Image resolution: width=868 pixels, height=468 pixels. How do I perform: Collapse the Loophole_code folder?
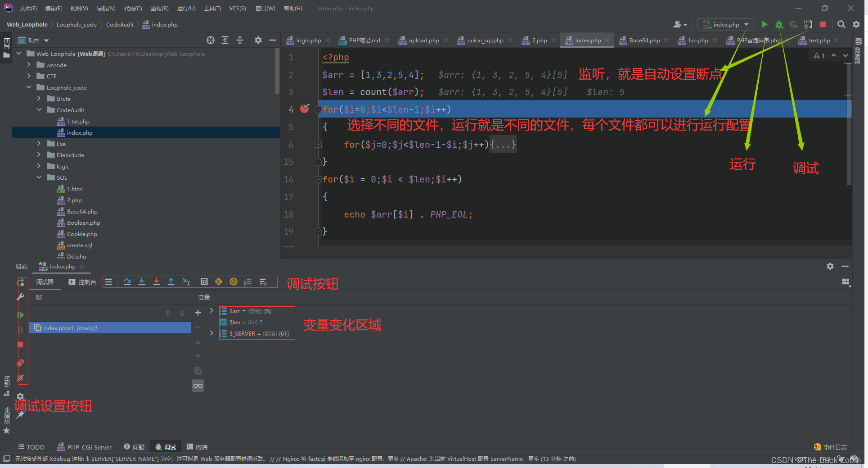pos(29,87)
